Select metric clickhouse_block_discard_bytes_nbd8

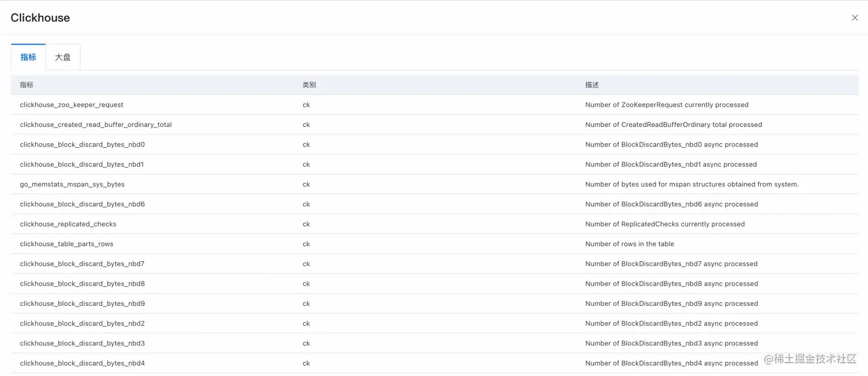[x=82, y=284]
